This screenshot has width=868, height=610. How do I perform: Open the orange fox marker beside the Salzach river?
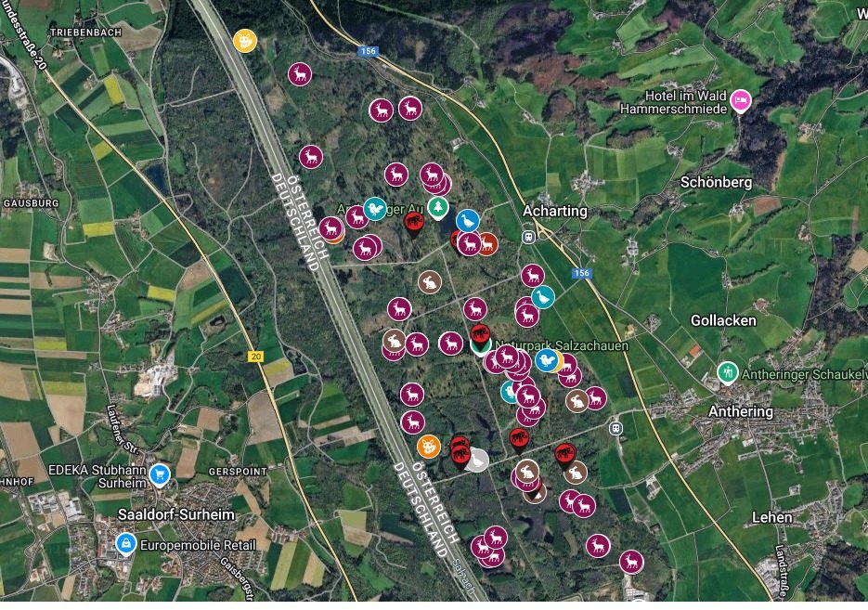tap(429, 447)
